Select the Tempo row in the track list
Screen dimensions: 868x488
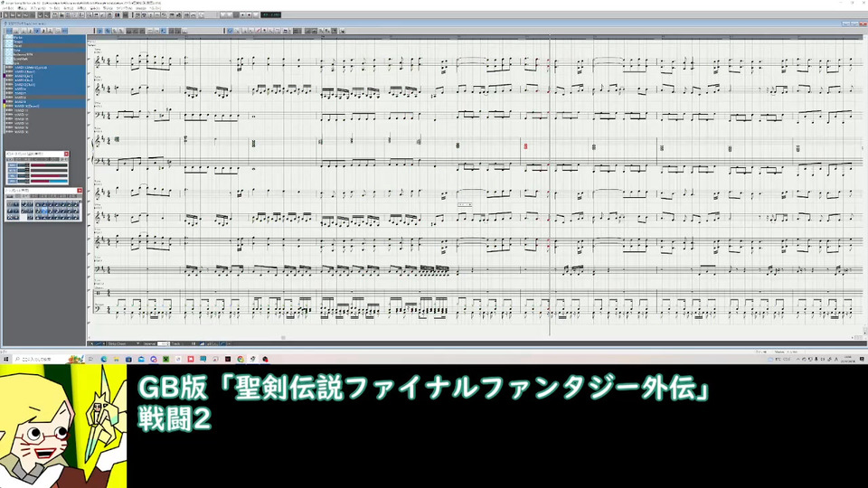coord(45,42)
